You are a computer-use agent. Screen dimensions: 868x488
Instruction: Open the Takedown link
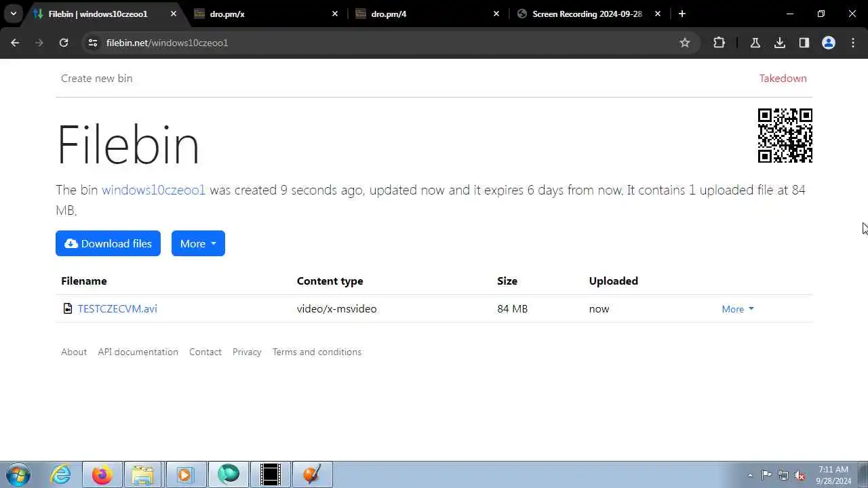[x=783, y=79]
